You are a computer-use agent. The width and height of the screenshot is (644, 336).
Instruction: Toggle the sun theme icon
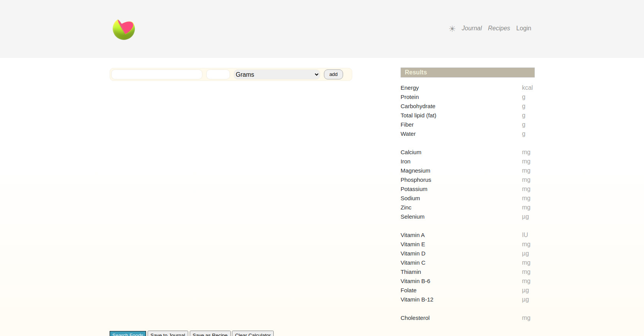coord(452,29)
